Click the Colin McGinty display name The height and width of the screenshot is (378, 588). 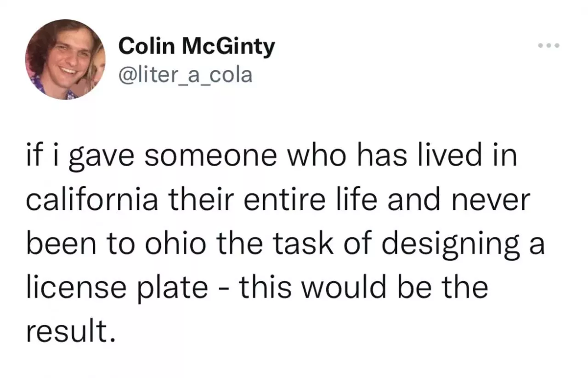(x=197, y=45)
